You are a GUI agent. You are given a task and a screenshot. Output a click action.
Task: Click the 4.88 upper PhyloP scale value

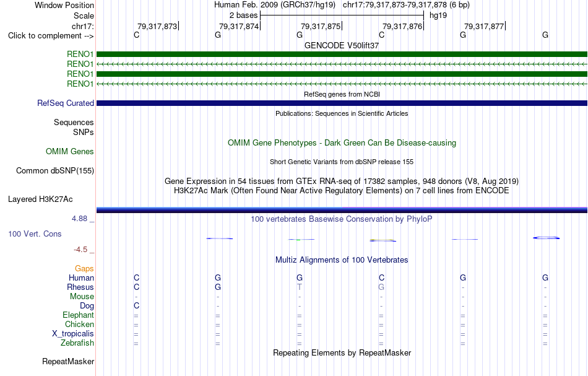pos(79,219)
